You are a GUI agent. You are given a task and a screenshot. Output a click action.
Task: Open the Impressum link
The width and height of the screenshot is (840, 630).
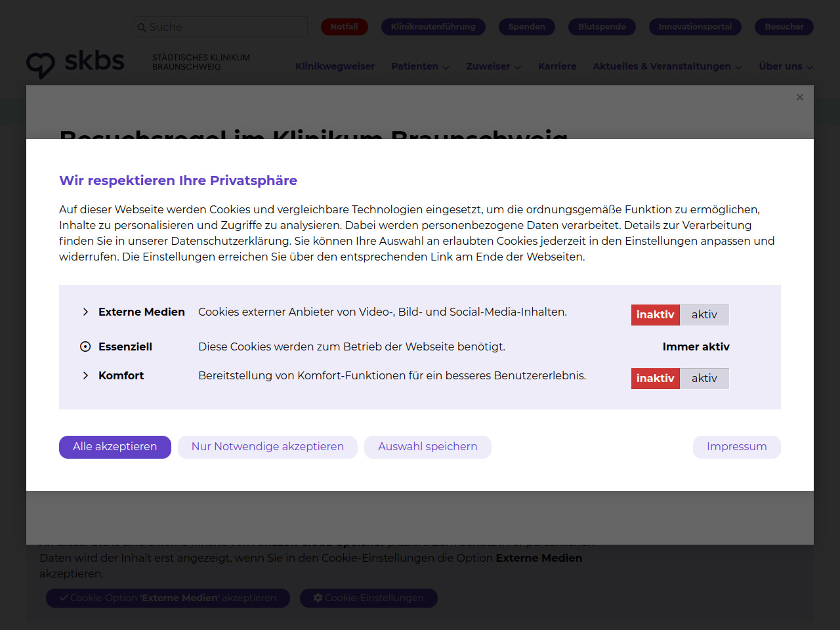736,447
